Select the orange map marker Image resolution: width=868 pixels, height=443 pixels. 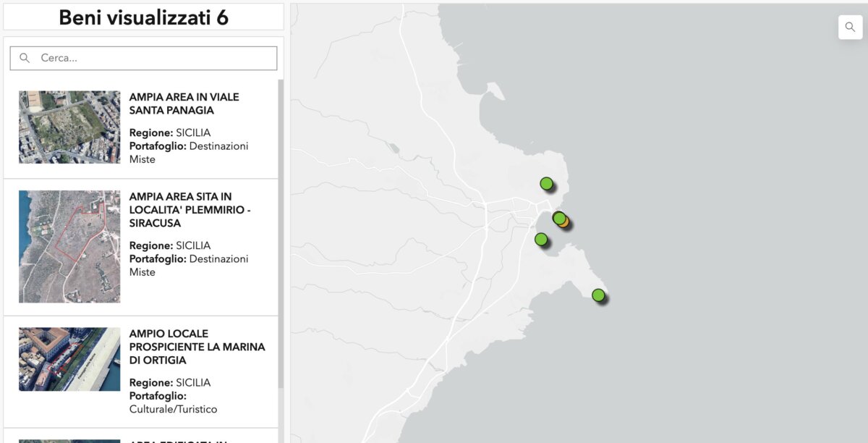tap(565, 222)
